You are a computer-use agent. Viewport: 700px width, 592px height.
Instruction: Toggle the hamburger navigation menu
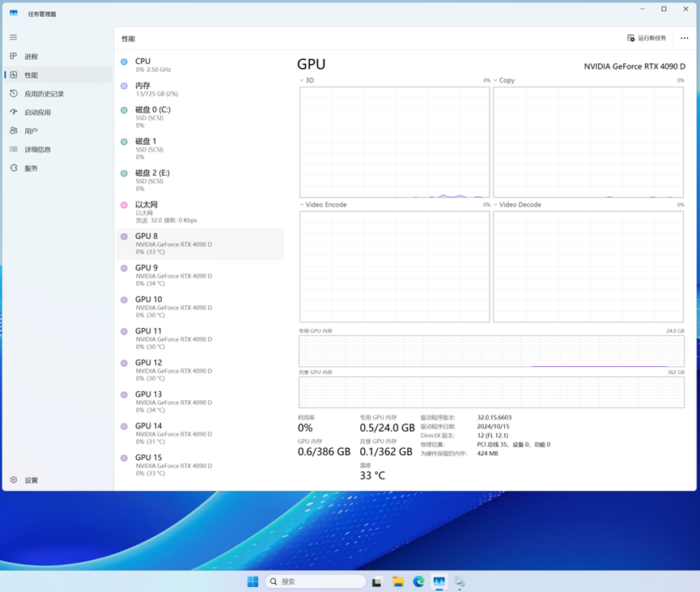pos(14,37)
